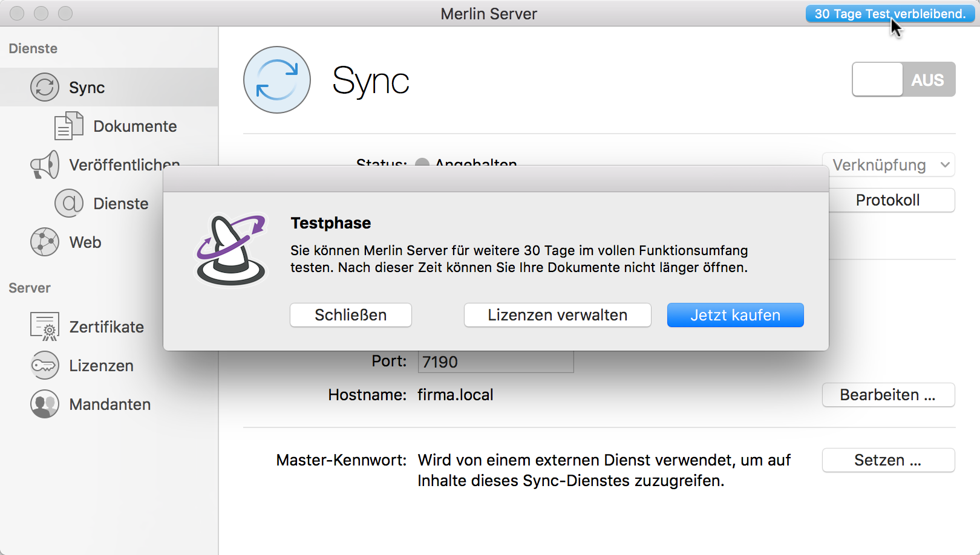
Task: Select Sync in the Dienste sidebar
Action: pos(109,87)
